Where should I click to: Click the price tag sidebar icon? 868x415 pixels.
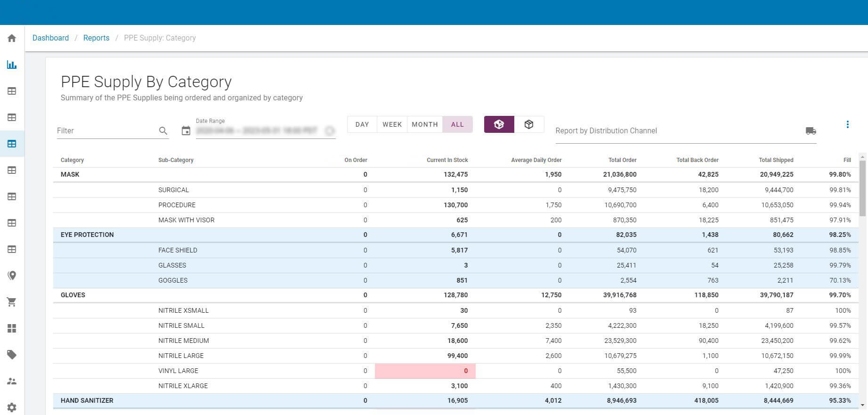(12, 355)
